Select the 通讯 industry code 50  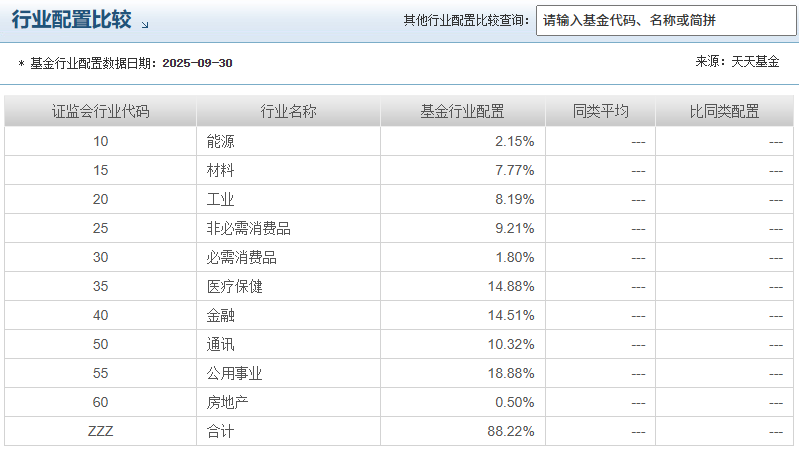(100, 345)
